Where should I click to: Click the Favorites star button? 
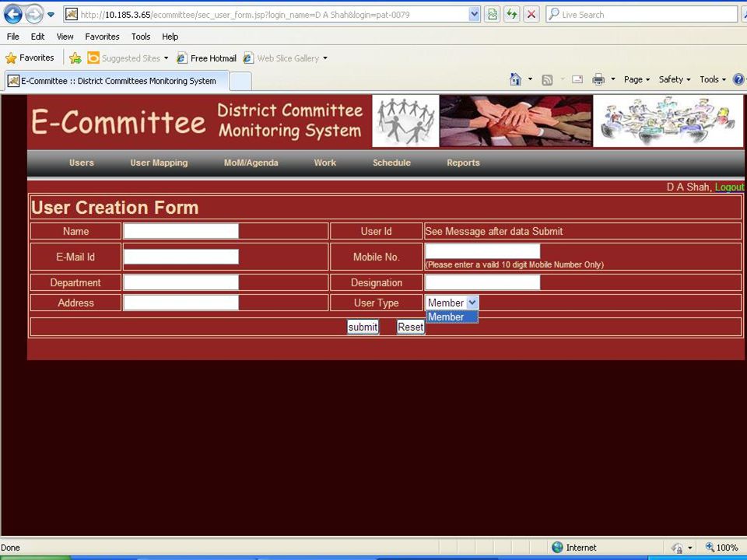pyautogui.click(x=30, y=58)
